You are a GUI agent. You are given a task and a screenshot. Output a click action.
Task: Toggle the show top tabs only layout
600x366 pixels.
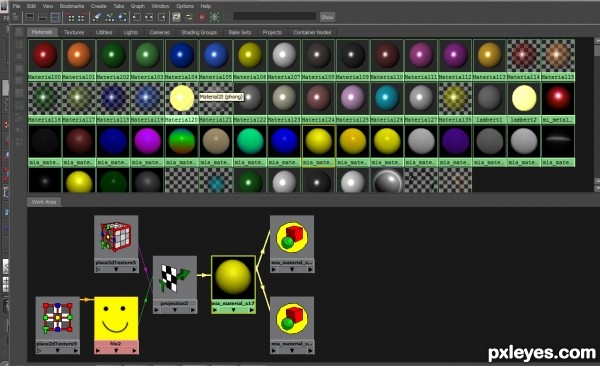pos(30,17)
